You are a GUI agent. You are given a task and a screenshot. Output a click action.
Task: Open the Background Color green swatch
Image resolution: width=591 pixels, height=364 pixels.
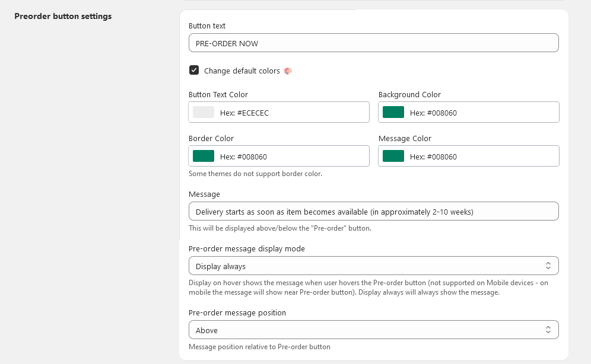(x=393, y=113)
